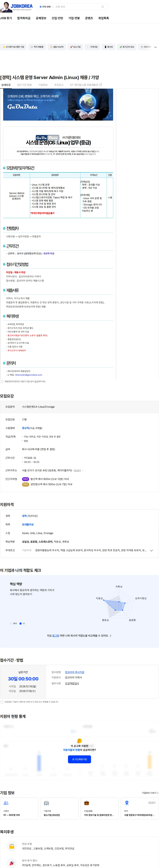Click the 기타 정보기술 및 컴퓨터운영 industry text
Image resolution: width=159 pixels, height=868 pixels.
pos(99,815)
